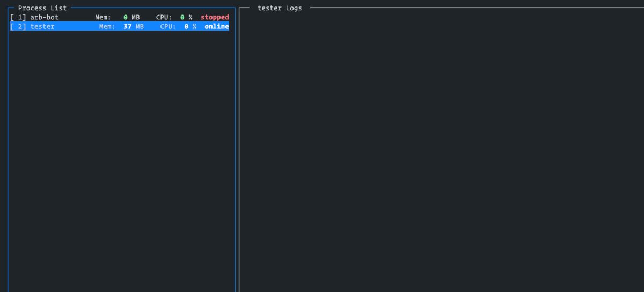Select the arb-bot process row
644x292 pixels.
[119, 17]
